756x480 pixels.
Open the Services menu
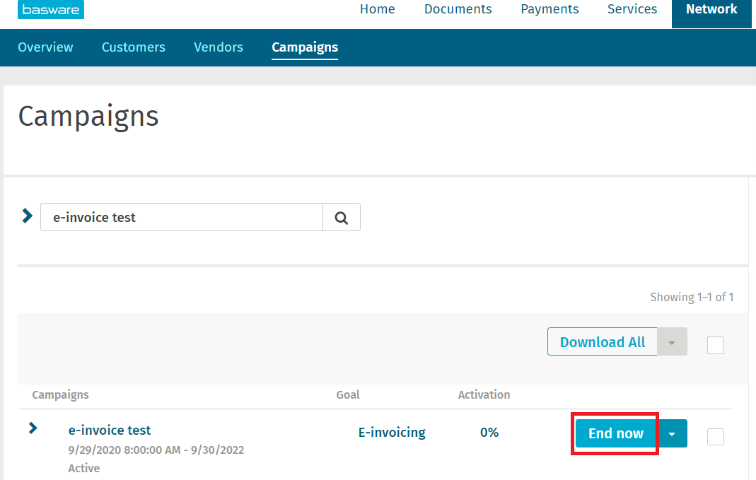(x=632, y=10)
